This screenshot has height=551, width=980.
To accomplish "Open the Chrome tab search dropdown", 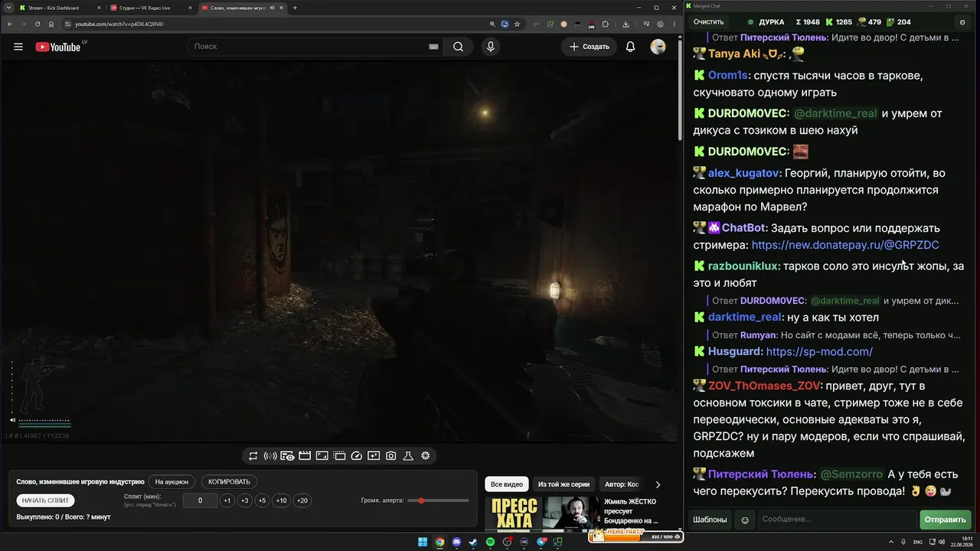I will coord(7,8).
